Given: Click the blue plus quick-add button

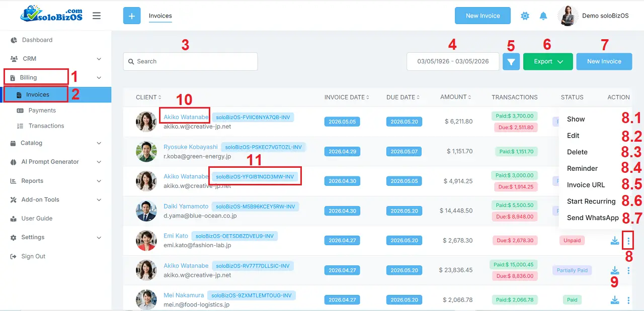Looking at the screenshot, I should pos(132,16).
